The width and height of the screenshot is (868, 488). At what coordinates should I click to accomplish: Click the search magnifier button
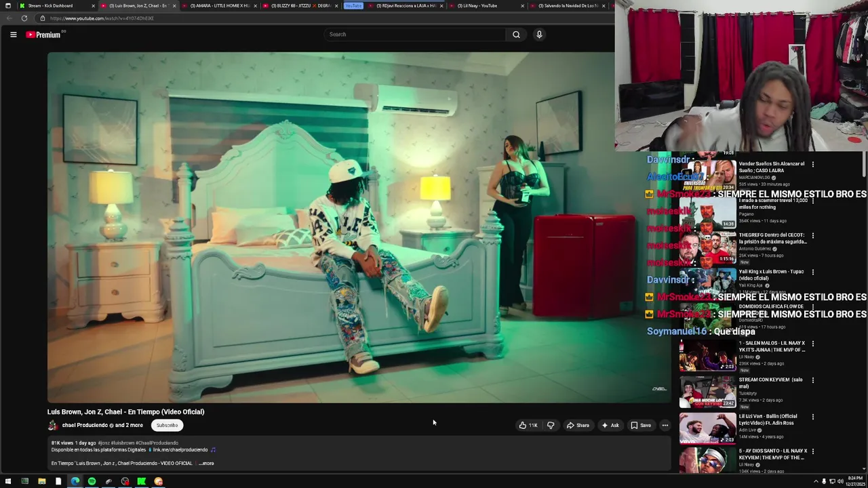point(516,35)
